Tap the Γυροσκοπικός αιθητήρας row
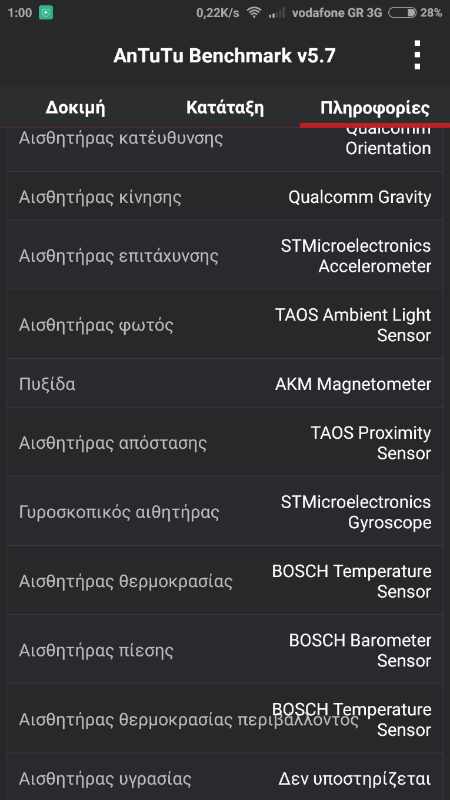The width and height of the screenshot is (450, 800). click(225, 512)
